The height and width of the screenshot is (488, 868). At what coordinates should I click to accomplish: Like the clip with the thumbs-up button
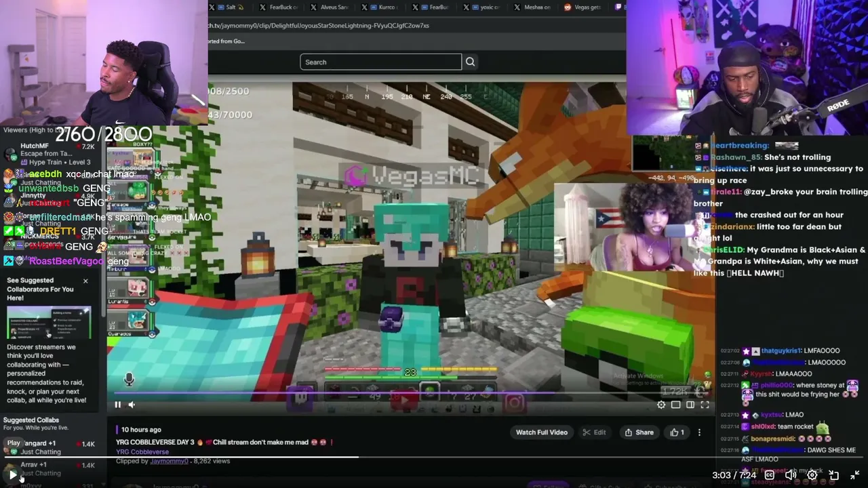(677, 432)
